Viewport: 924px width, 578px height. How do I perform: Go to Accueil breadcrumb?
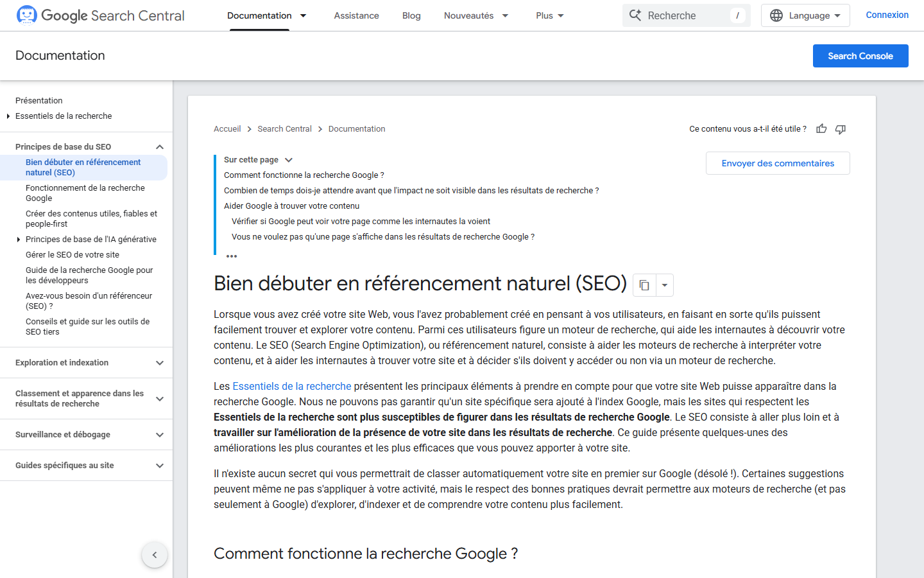[227, 129]
